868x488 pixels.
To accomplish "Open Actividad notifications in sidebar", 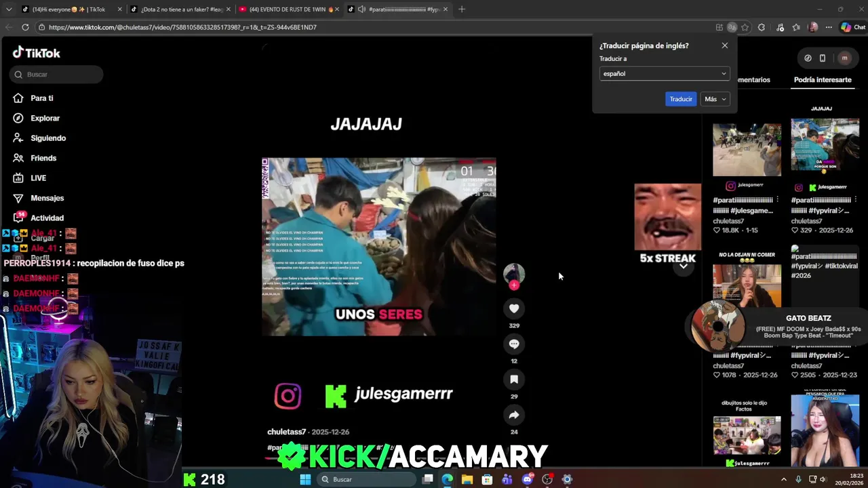I will click(x=47, y=218).
